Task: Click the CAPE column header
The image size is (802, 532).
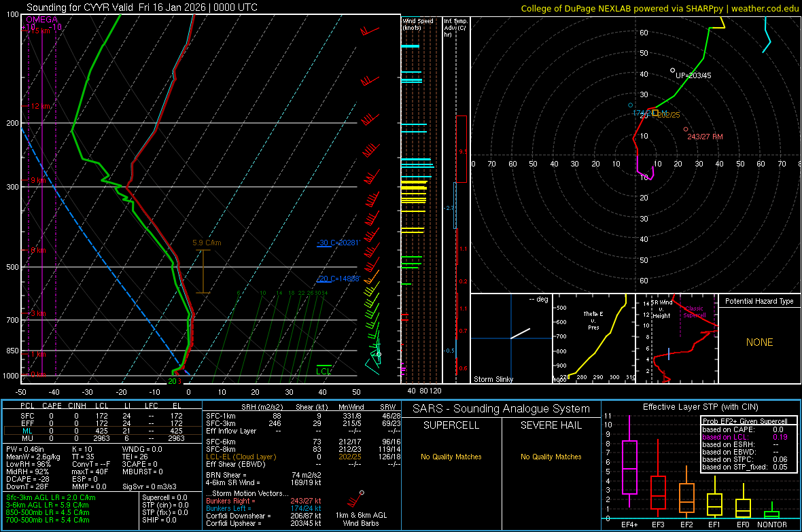Action: click(x=52, y=406)
